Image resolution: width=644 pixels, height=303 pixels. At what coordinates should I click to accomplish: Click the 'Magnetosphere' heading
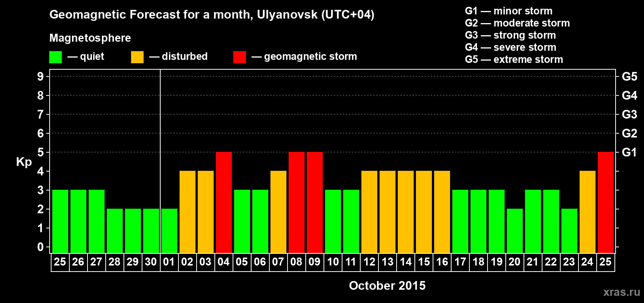(x=90, y=38)
